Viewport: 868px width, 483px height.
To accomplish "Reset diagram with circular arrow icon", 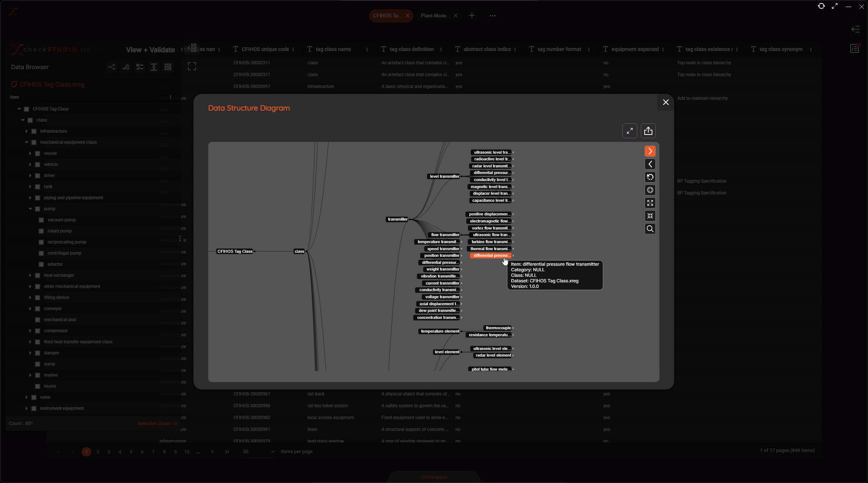I will 650,177.
